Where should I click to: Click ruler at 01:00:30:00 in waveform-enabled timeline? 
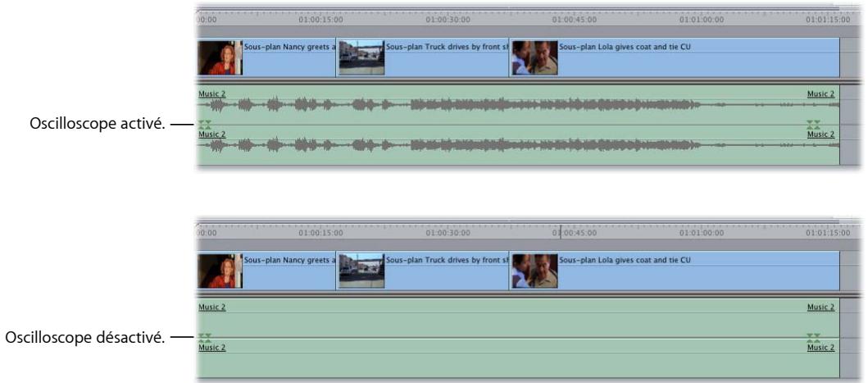[x=448, y=20]
